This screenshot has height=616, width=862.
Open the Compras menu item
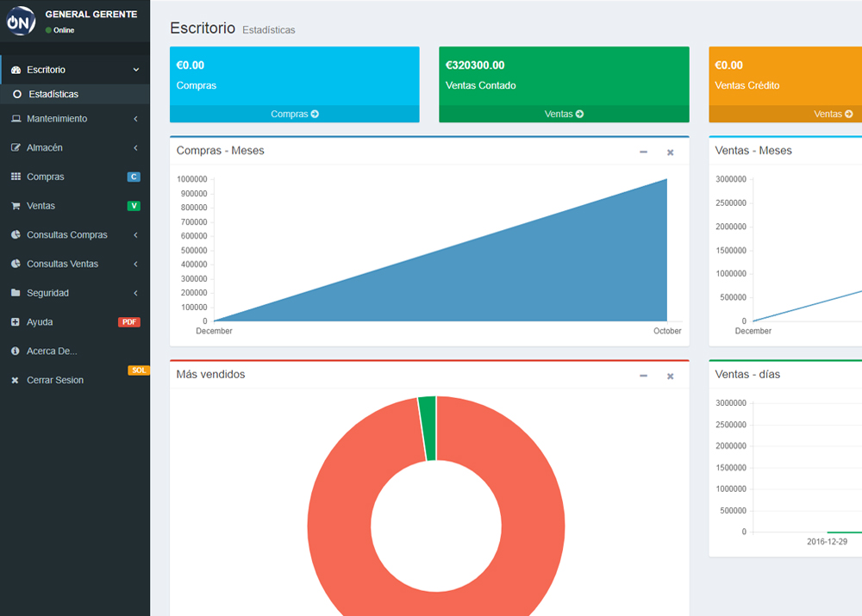46,177
